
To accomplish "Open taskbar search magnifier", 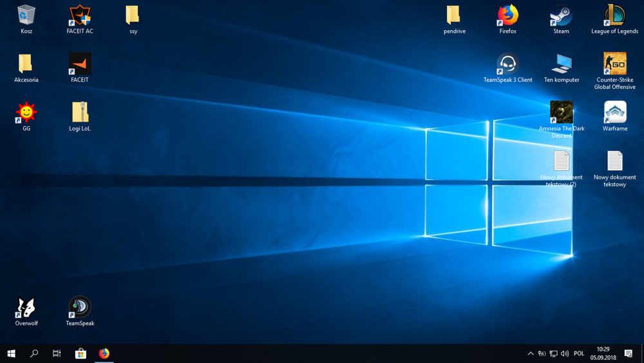I will pos(35,353).
